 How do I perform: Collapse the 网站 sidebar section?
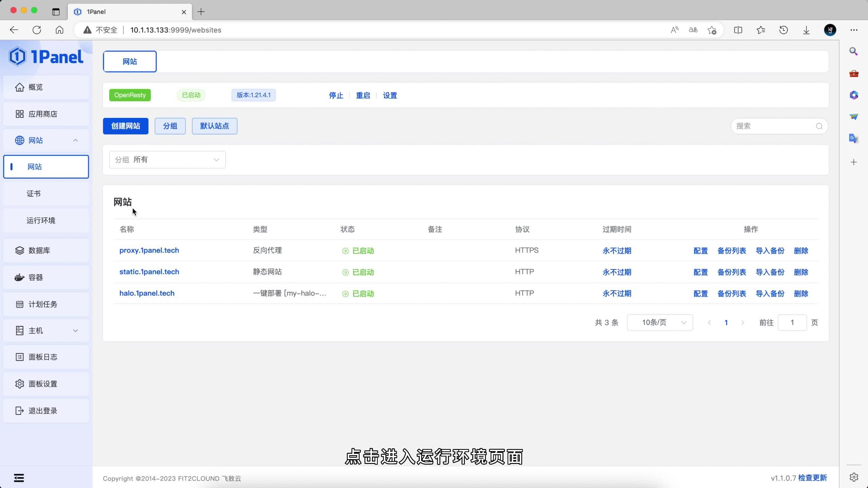[75, 140]
